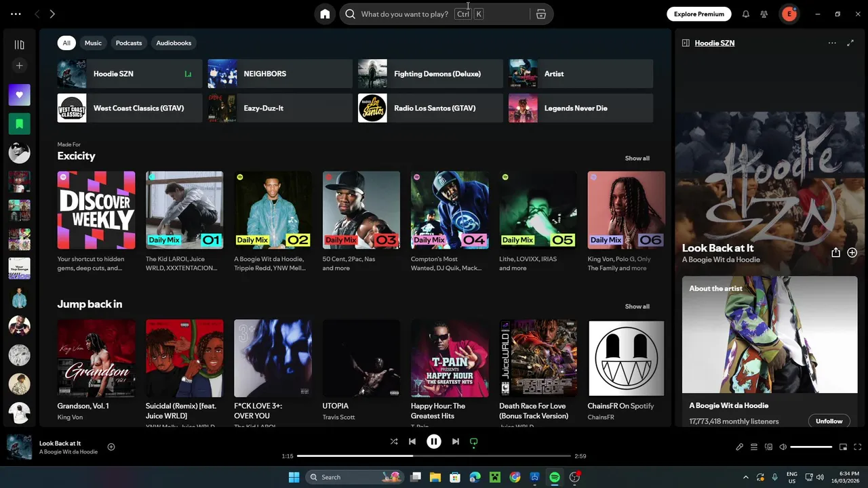Open Legends Never Die tile
This screenshot has height=488, width=868.
(581, 108)
